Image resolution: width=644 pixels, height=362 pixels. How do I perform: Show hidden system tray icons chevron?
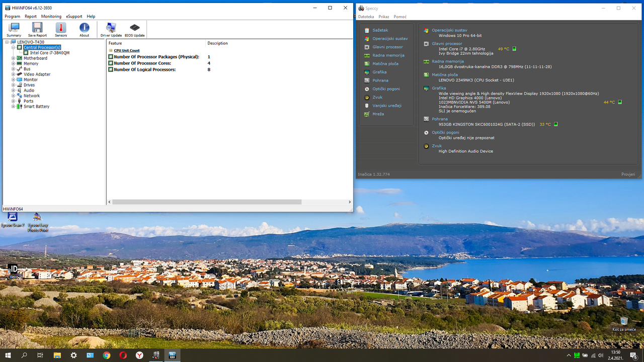click(x=569, y=355)
